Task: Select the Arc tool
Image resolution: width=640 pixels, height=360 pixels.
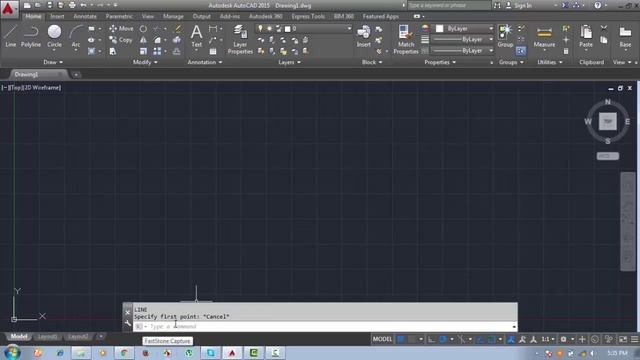Action: tap(76, 36)
